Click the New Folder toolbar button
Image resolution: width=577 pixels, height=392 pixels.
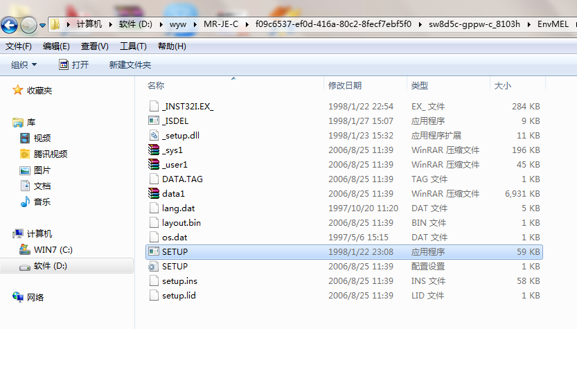pos(130,65)
